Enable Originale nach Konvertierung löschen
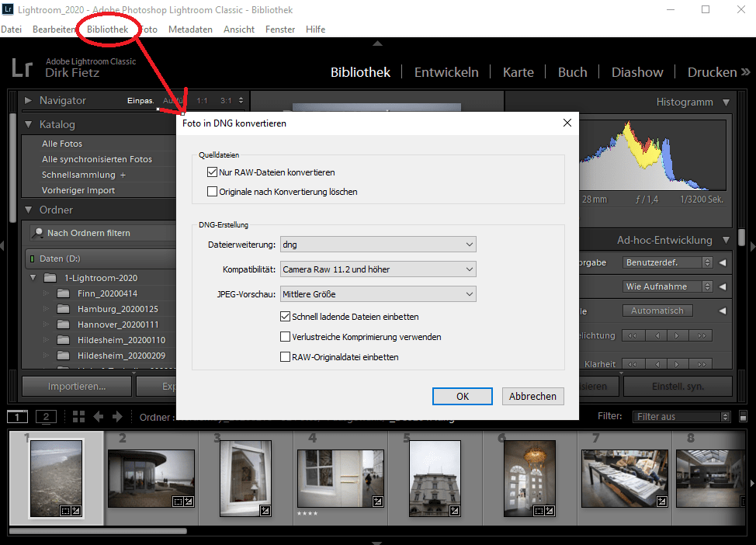Screen dimensions: 756x545 212,192
